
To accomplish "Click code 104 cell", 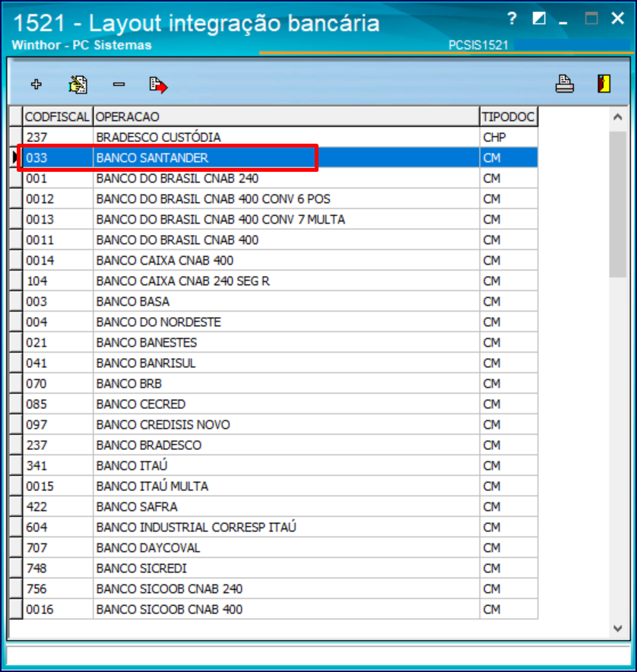I will tap(58, 281).
